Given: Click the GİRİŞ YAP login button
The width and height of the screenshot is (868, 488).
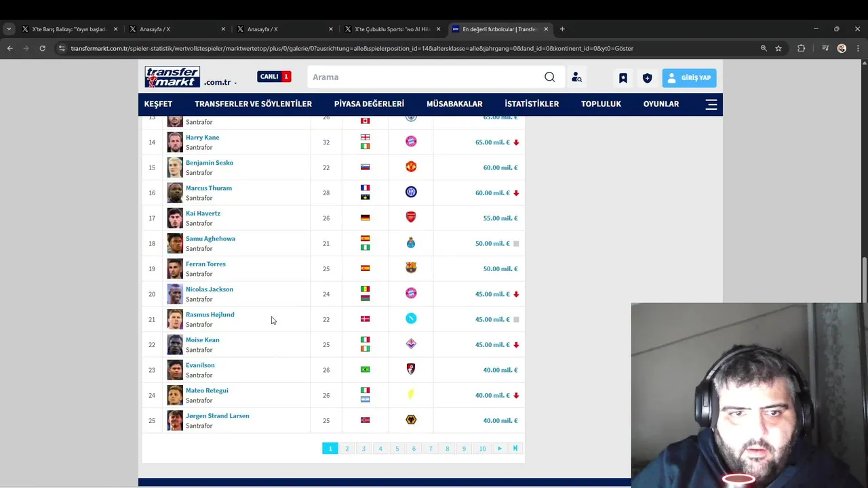Looking at the screenshot, I should (689, 78).
